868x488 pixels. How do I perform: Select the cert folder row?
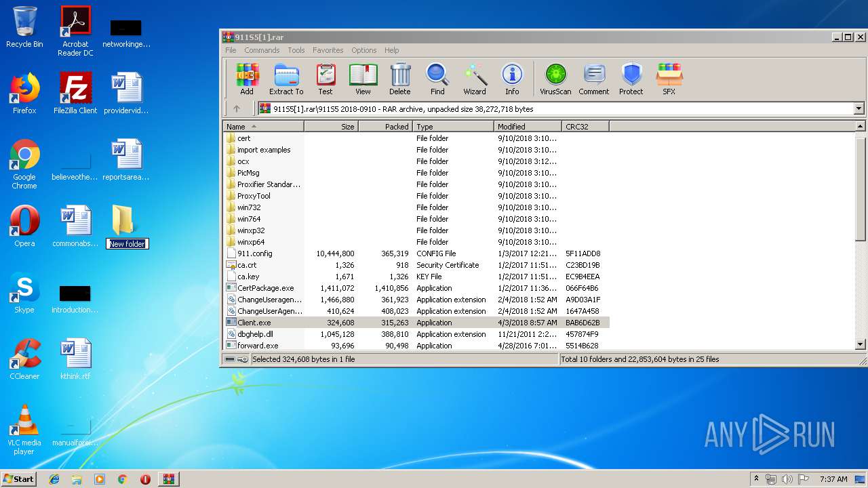416,138
